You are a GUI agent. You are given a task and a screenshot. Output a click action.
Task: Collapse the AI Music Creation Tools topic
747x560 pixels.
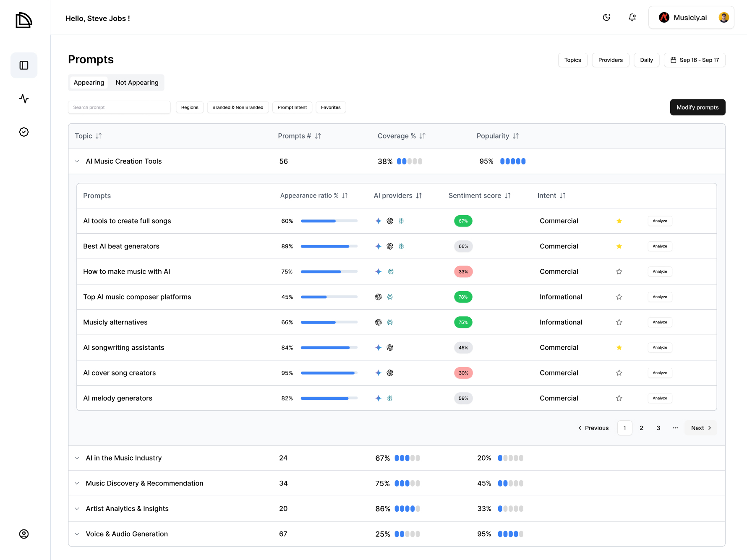click(x=77, y=161)
